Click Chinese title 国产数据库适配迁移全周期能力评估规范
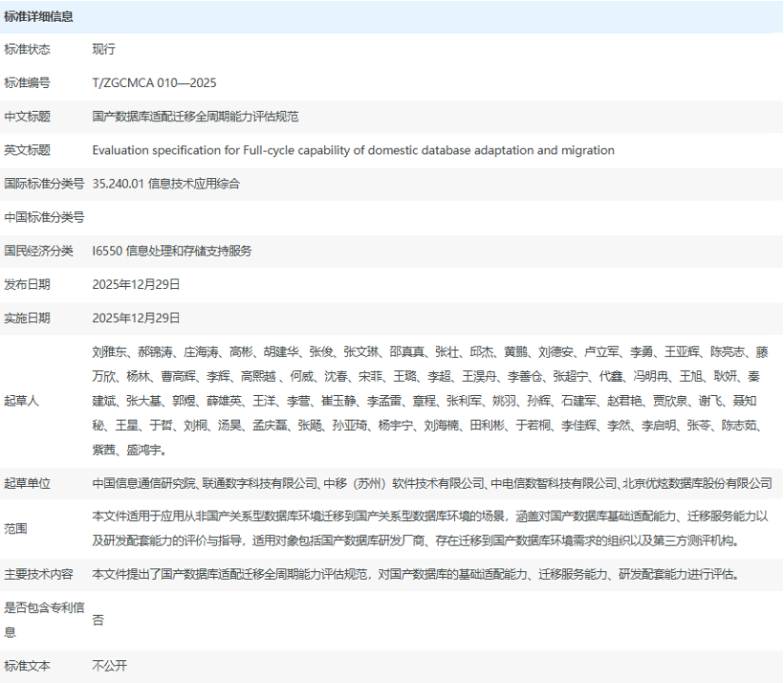This screenshot has height=683, width=784. (x=195, y=117)
